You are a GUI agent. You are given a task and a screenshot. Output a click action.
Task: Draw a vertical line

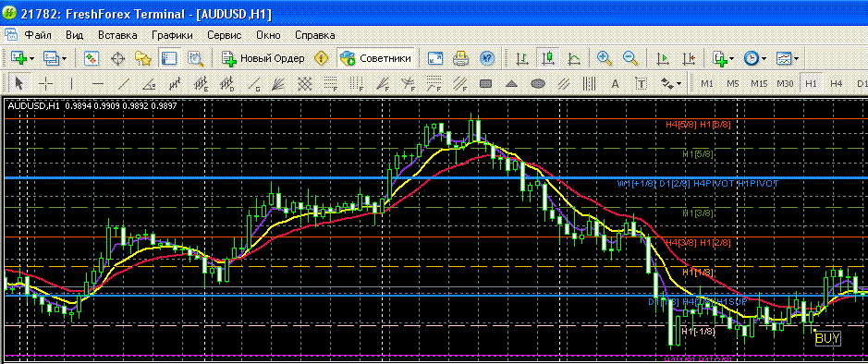(x=72, y=83)
